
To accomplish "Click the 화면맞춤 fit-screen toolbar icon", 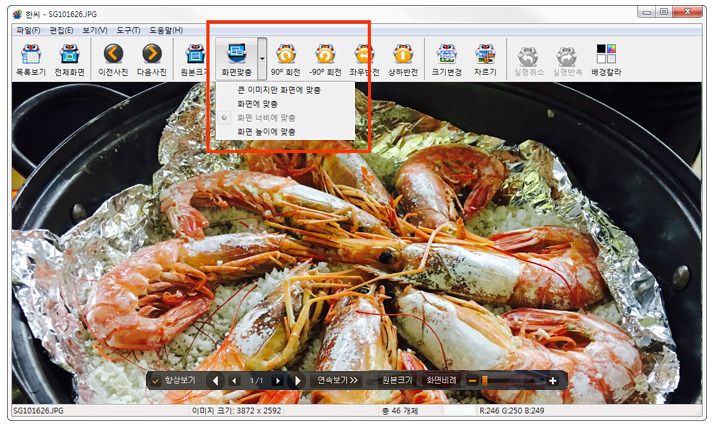I will tap(236, 59).
